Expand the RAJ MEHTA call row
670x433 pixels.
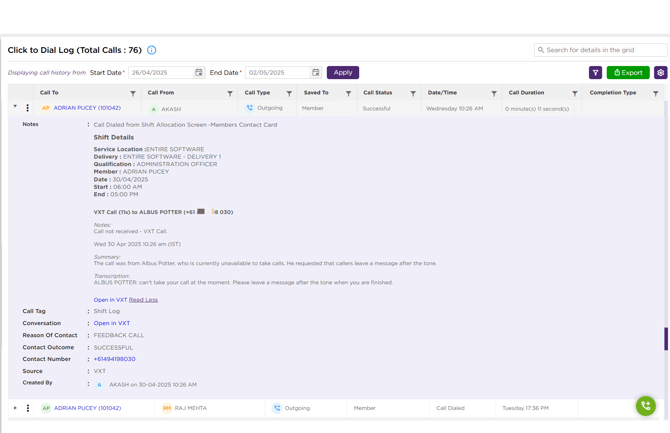coord(15,408)
